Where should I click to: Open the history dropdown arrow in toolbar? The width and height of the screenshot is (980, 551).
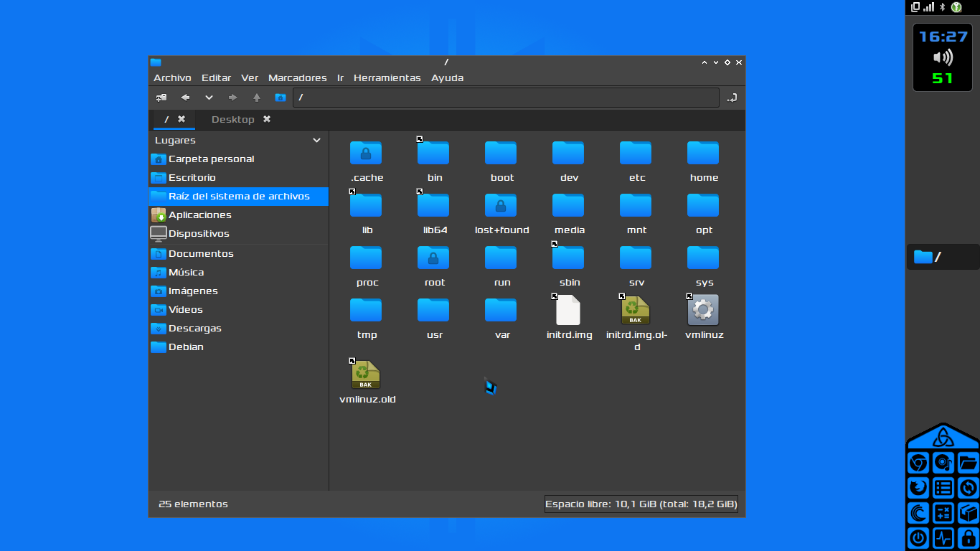point(209,98)
